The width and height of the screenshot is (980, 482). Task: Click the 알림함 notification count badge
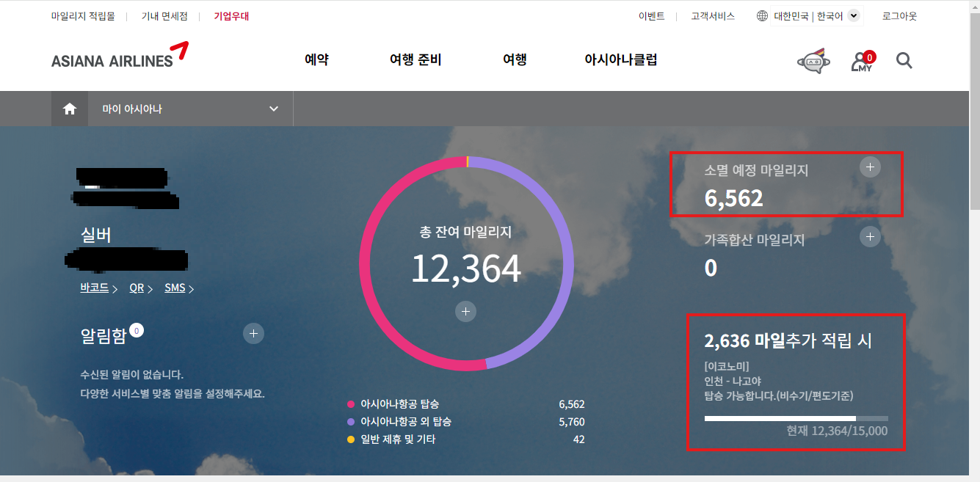click(137, 330)
